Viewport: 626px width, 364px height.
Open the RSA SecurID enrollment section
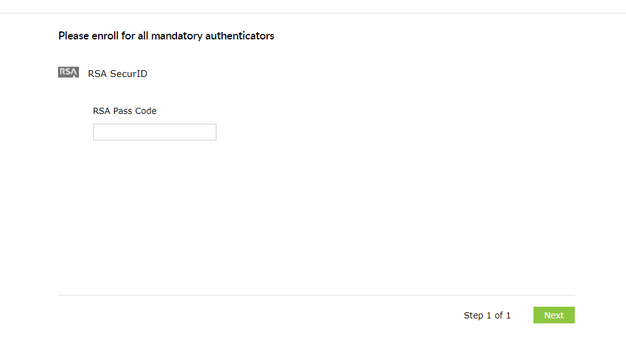tap(117, 73)
